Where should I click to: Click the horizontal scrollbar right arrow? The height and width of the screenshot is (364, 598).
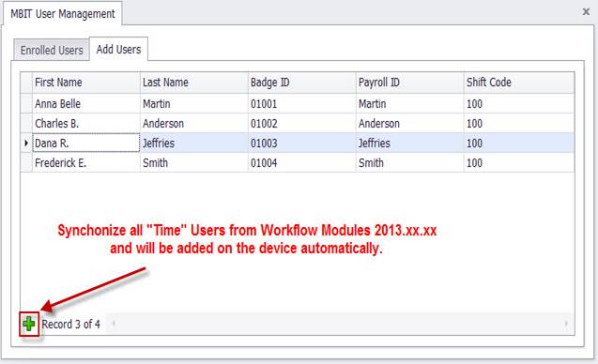click(x=566, y=324)
